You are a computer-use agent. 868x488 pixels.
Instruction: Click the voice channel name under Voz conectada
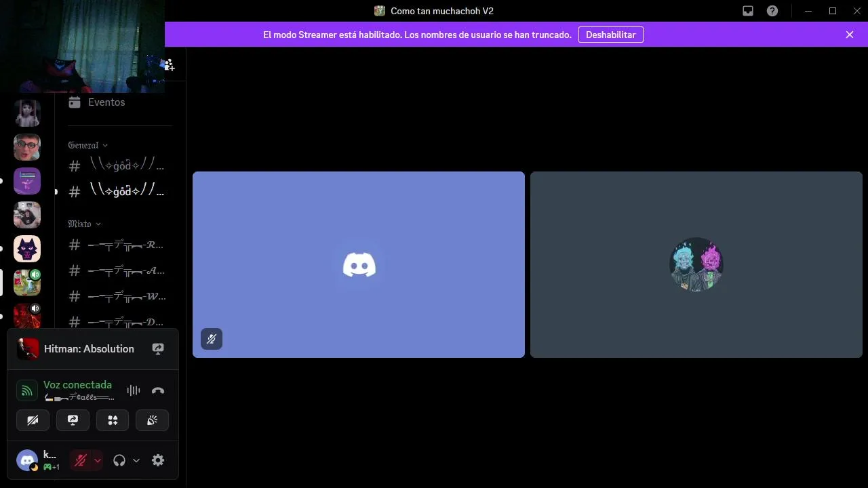[x=79, y=397]
